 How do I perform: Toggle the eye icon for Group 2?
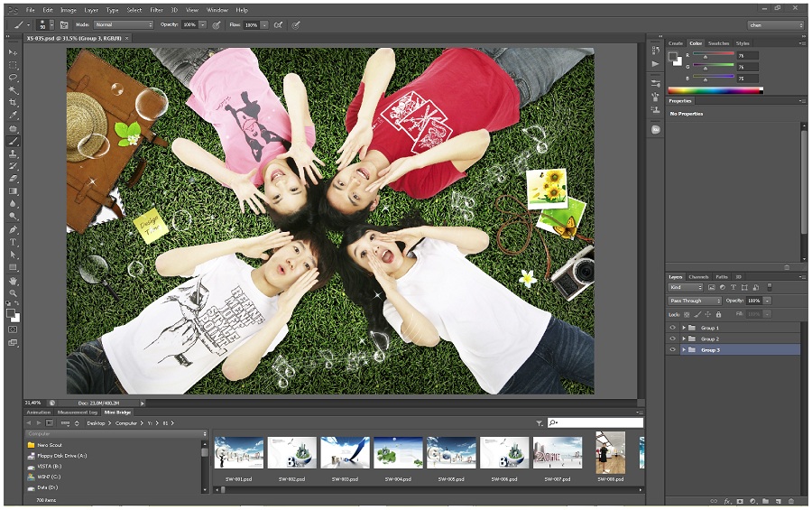click(x=672, y=338)
